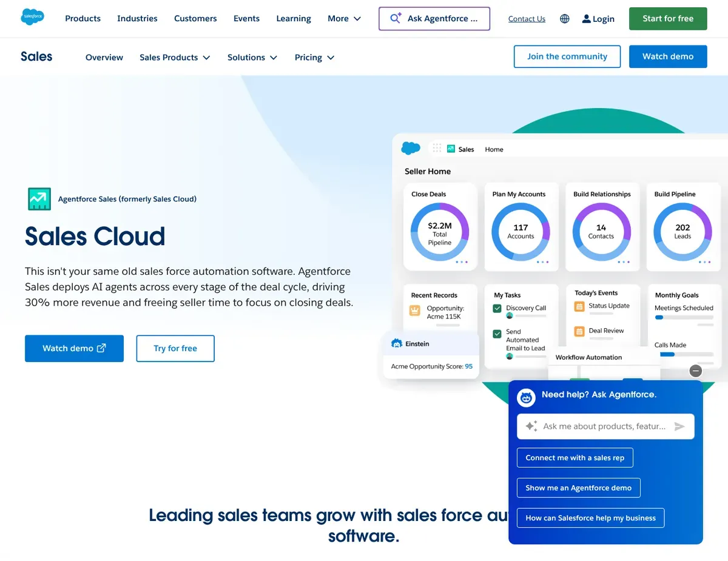Click the Agentforce sparkle search icon
This screenshot has height=561, width=728.
(x=395, y=18)
